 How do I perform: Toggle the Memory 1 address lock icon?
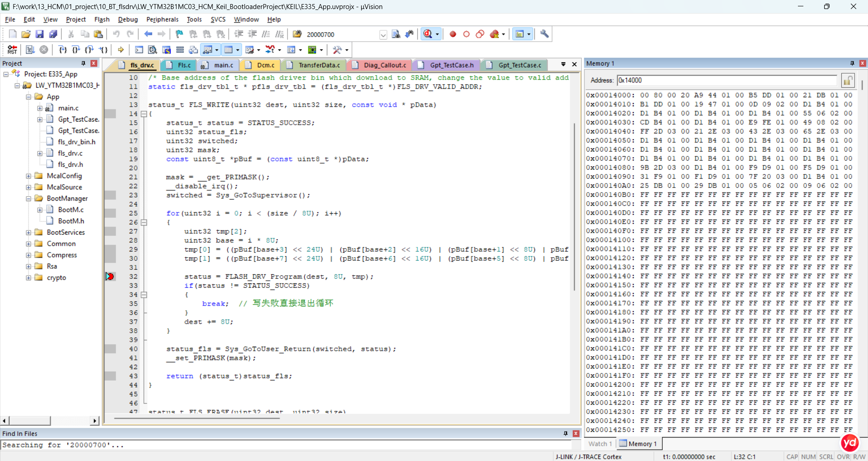[848, 80]
